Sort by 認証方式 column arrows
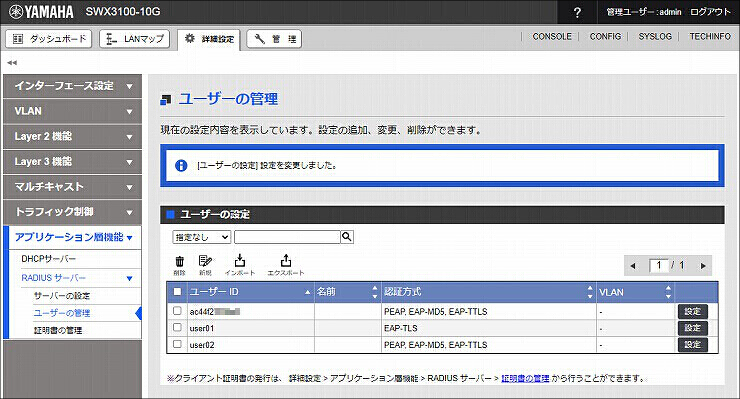The width and height of the screenshot is (740, 399). 590,292
